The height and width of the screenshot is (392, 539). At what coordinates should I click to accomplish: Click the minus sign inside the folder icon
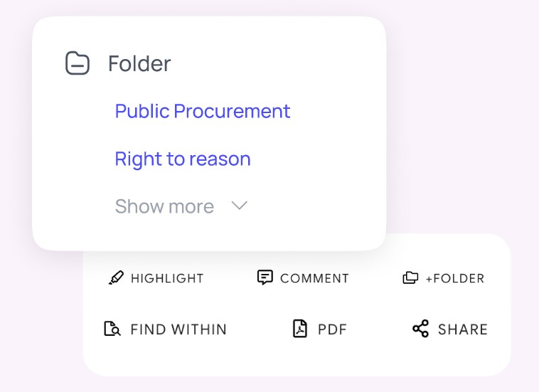point(78,65)
